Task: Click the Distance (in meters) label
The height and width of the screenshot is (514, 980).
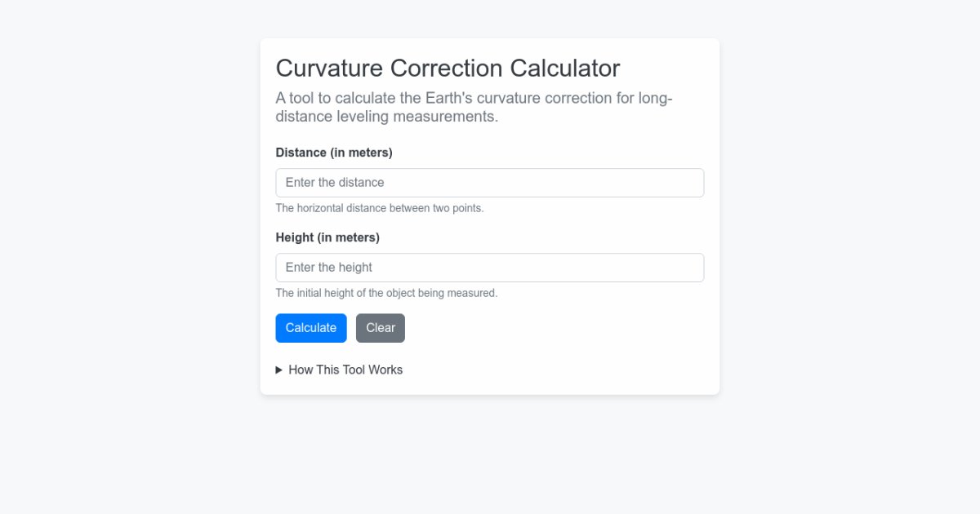Action: coord(334,153)
